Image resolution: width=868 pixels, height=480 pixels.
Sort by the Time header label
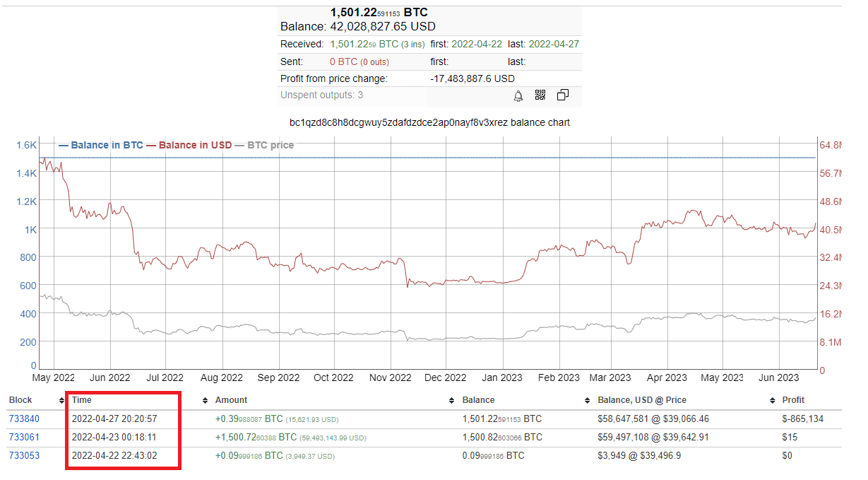[82, 400]
